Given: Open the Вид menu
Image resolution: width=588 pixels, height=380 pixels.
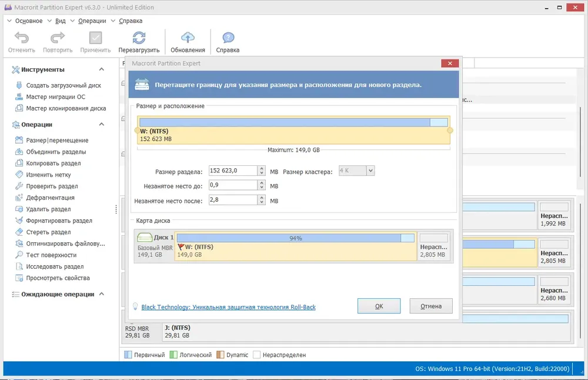Looking at the screenshot, I should coord(61,21).
